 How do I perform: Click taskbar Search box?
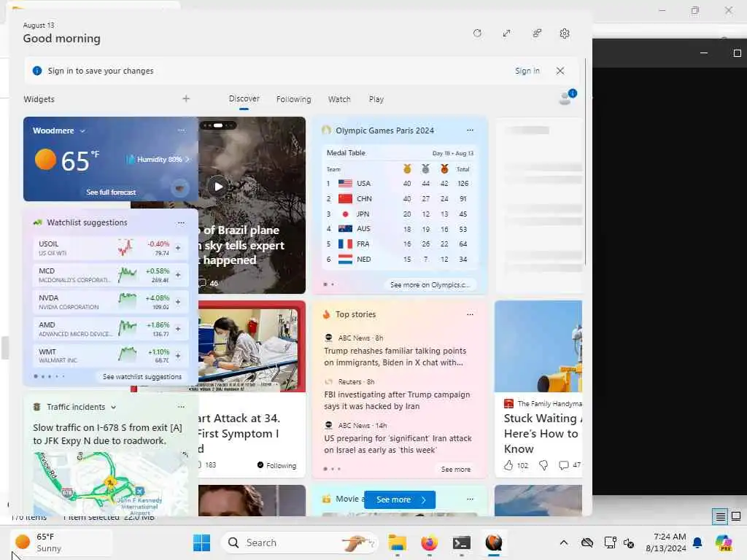pyautogui.click(x=300, y=542)
